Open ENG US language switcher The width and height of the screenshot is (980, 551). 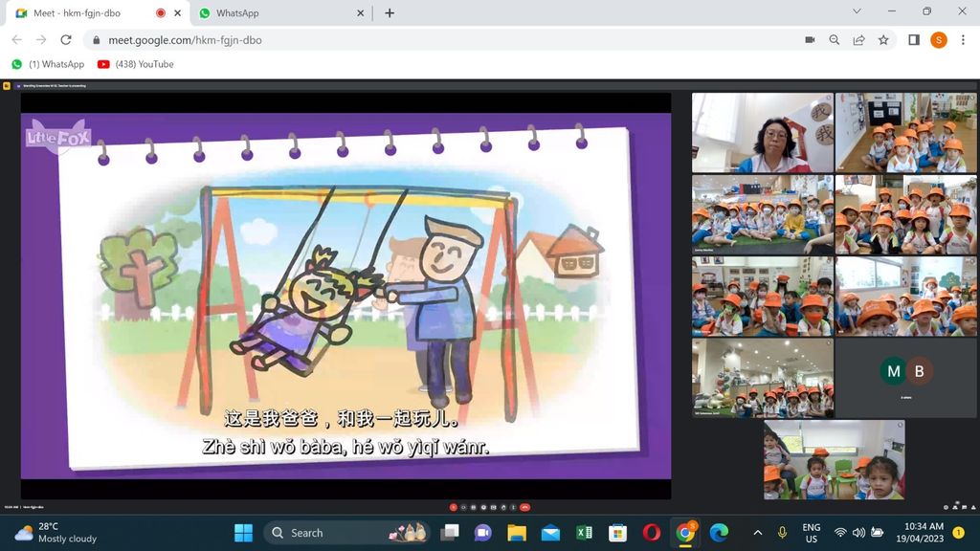coord(812,533)
